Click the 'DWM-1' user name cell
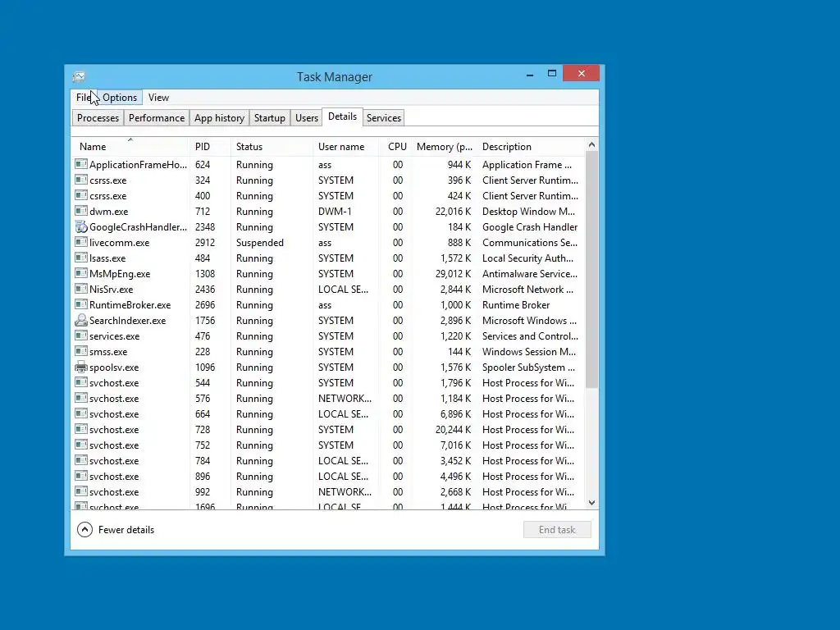The height and width of the screenshot is (630, 840). pos(335,212)
